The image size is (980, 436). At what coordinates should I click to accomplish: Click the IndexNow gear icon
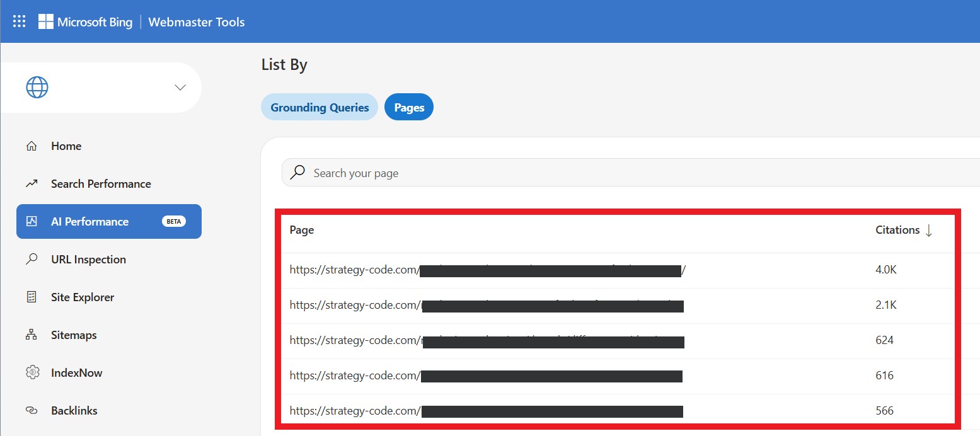[32, 373]
